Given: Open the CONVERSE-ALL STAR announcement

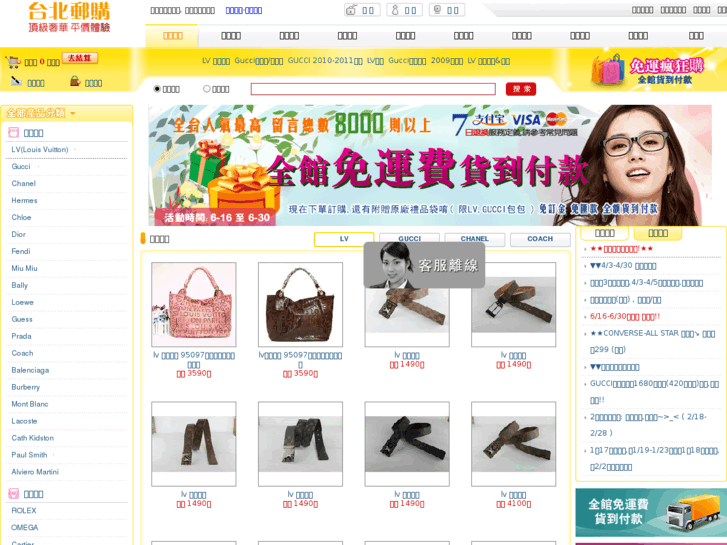Looking at the screenshot, I should (x=652, y=341).
